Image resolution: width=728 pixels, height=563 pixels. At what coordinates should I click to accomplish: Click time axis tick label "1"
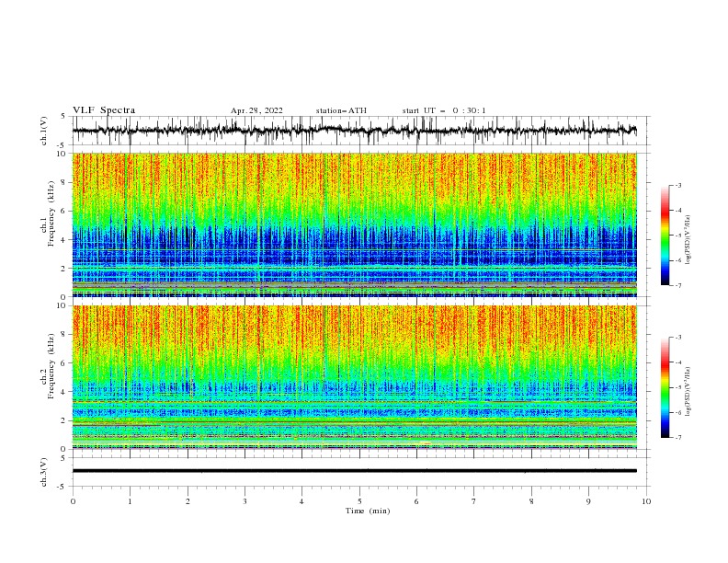tap(130, 501)
